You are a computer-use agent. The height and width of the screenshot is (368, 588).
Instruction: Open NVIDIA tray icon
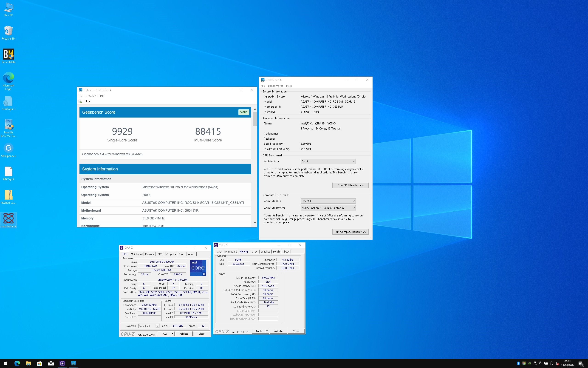[529, 363]
